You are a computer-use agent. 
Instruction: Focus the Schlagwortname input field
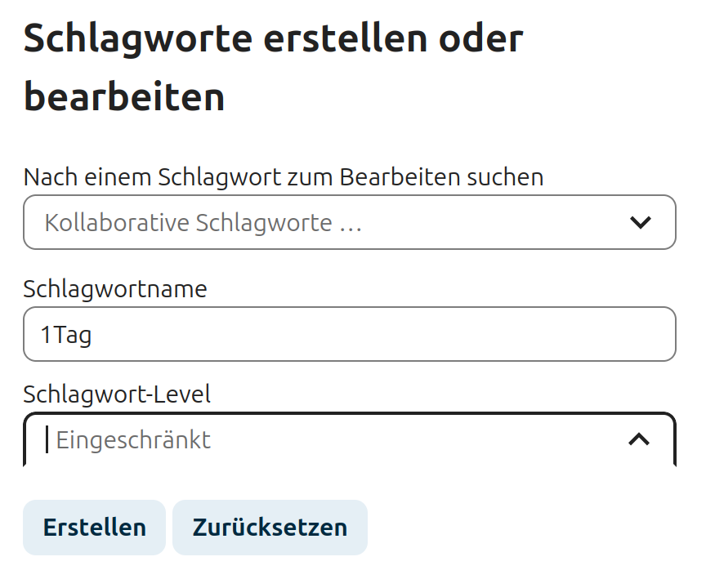coord(350,334)
